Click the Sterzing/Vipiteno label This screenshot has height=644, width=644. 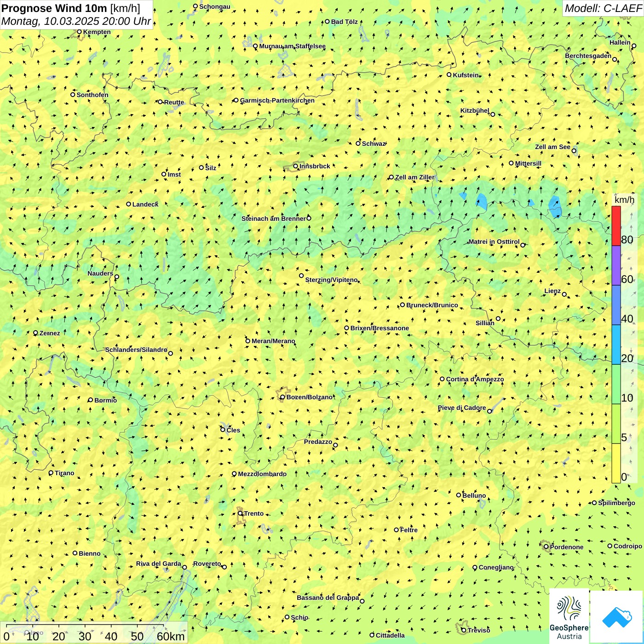[331, 280]
